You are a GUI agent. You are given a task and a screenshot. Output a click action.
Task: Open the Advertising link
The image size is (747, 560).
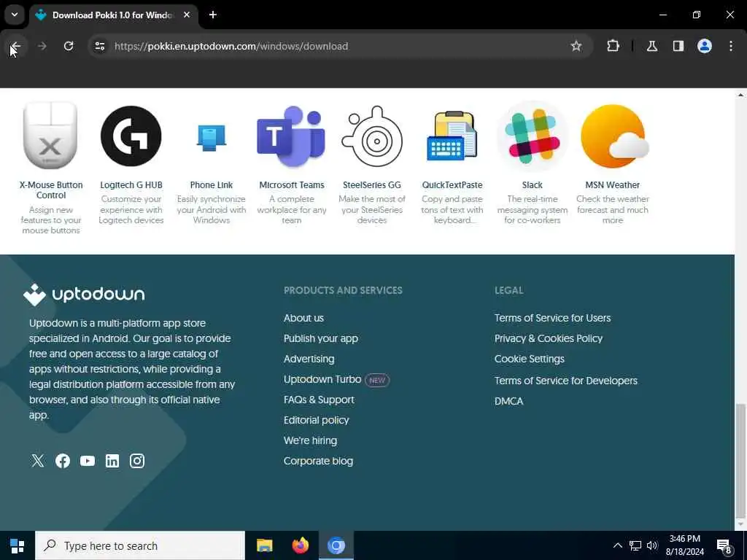coord(309,359)
